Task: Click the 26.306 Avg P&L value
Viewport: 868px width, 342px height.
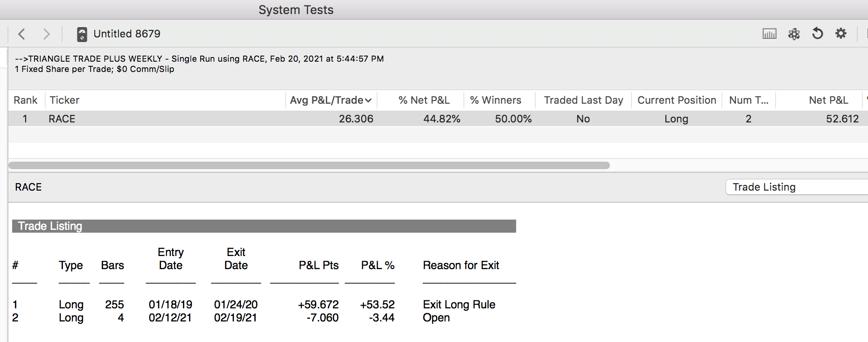Action: coord(356,119)
